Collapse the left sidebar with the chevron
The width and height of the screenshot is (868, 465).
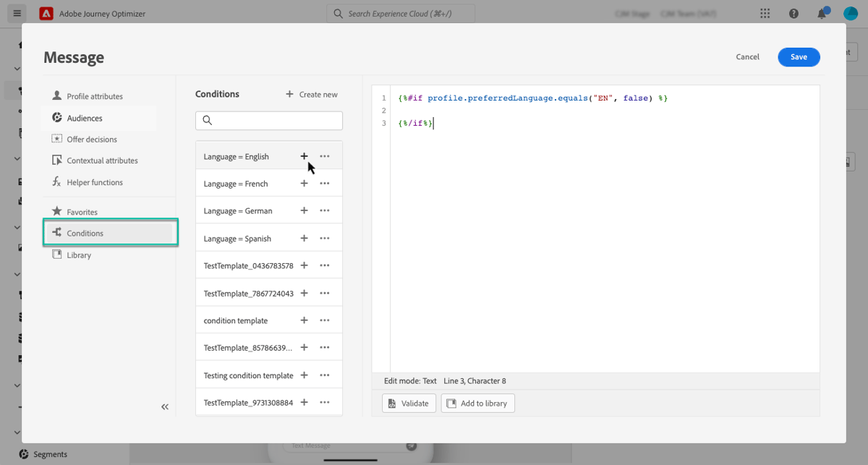[164, 406]
